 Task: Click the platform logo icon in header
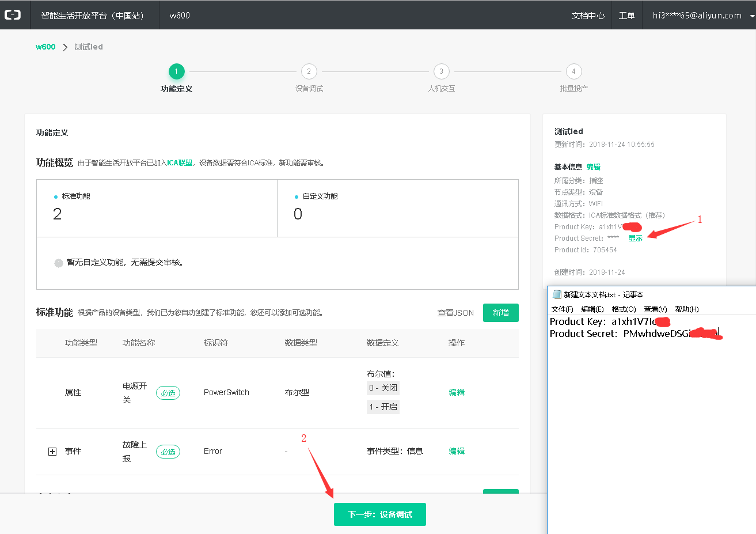tap(13, 15)
